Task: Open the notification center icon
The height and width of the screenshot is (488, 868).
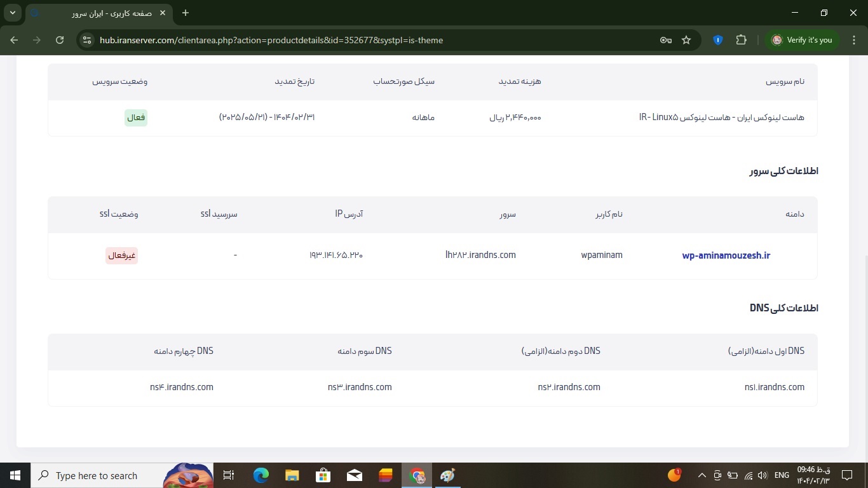Action: point(847,475)
